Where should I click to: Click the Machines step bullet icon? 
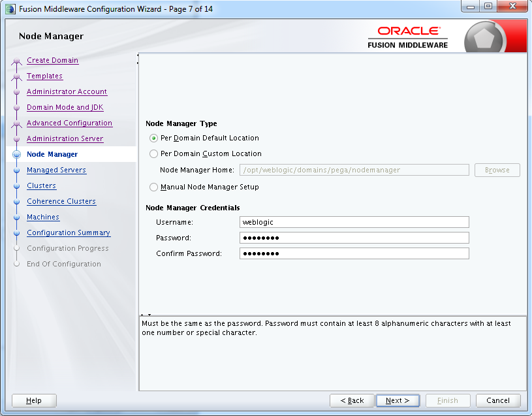pyautogui.click(x=16, y=217)
